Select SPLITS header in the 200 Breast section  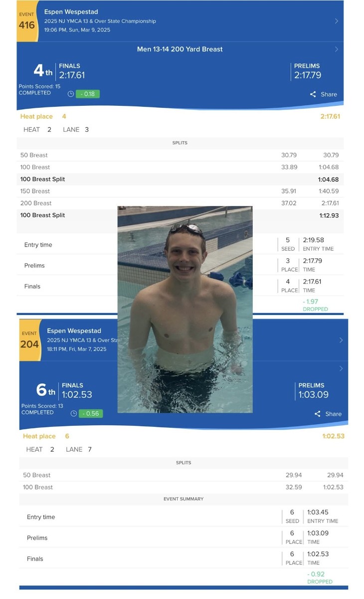tap(180, 143)
